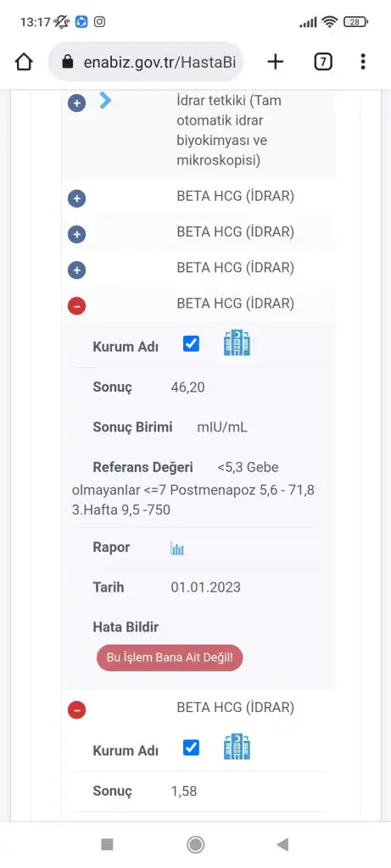The height and width of the screenshot is (868, 391).
Task: Click the blue chevron arrow beside İdrar tetkiki
Action: click(105, 100)
